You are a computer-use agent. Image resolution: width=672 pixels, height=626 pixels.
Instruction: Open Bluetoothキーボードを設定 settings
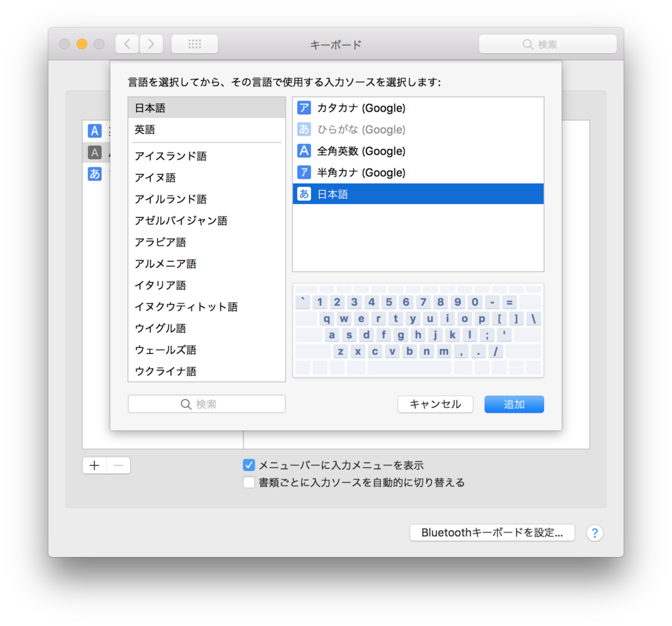(492, 533)
